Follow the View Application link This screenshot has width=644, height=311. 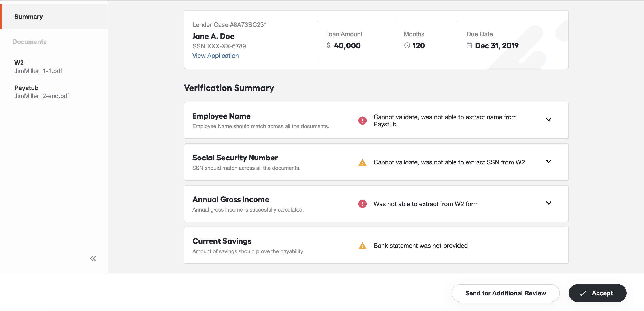click(215, 56)
